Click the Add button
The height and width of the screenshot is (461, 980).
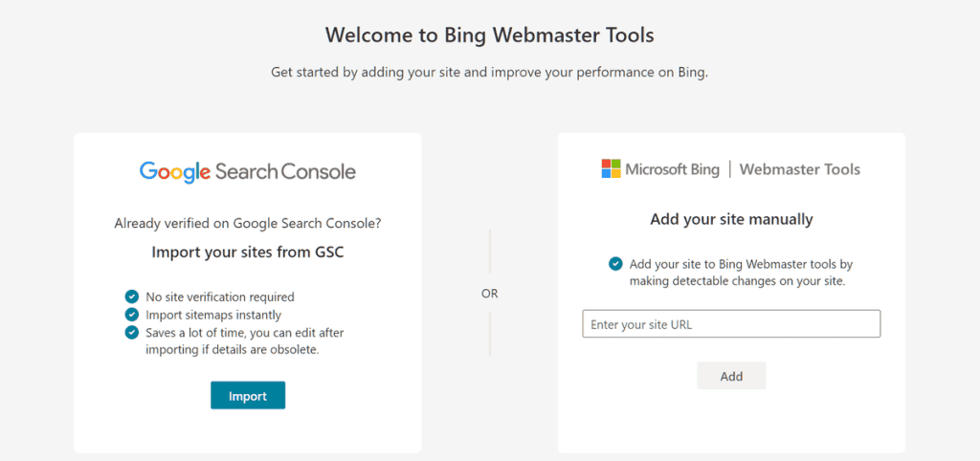(731, 376)
